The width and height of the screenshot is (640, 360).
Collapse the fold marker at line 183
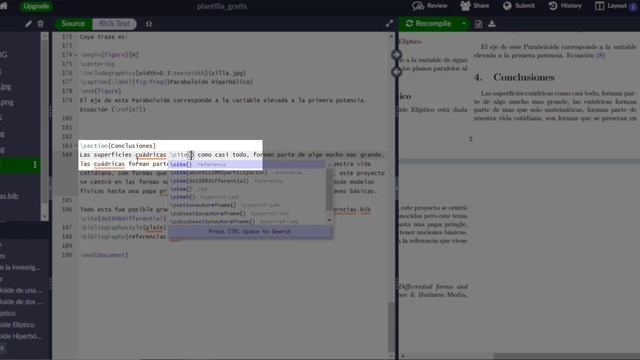[x=76, y=146]
